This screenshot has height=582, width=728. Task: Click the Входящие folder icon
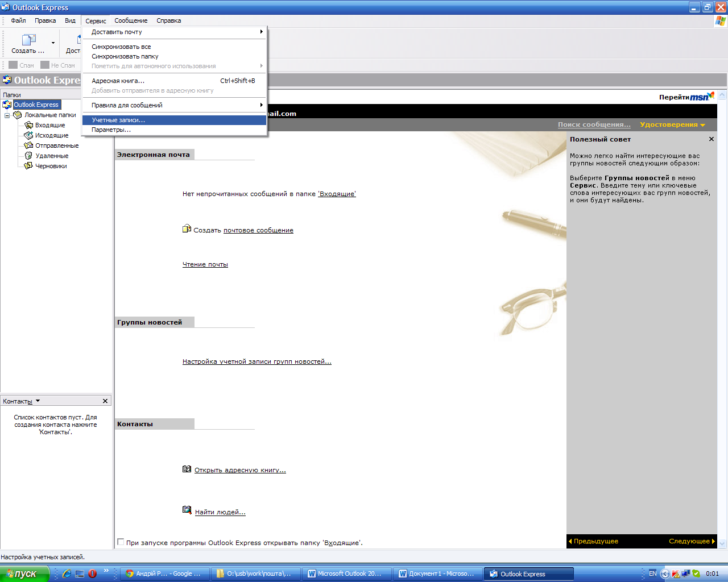pyautogui.click(x=28, y=125)
